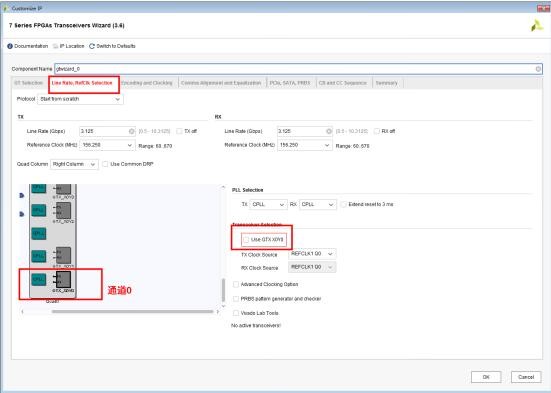The height and width of the screenshot is (393, 551).
Task: Open the Documentation info icon
Action: [10, 46]
